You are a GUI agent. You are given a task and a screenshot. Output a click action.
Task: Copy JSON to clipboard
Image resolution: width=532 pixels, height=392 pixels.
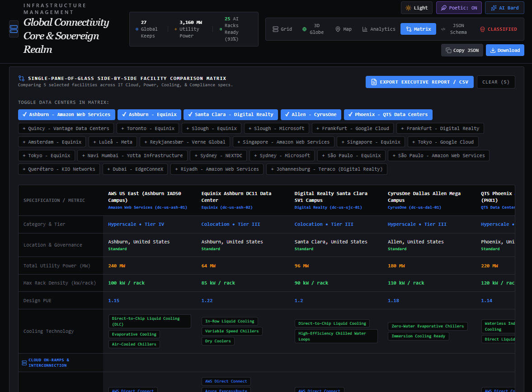tap(462, 50)
